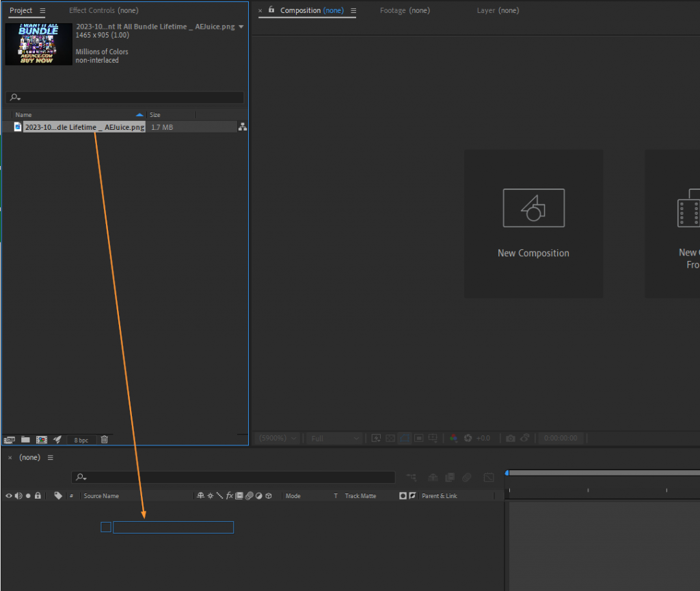Create a new folder in the Project panel
The image size is (700, 591).
[25, 439]
